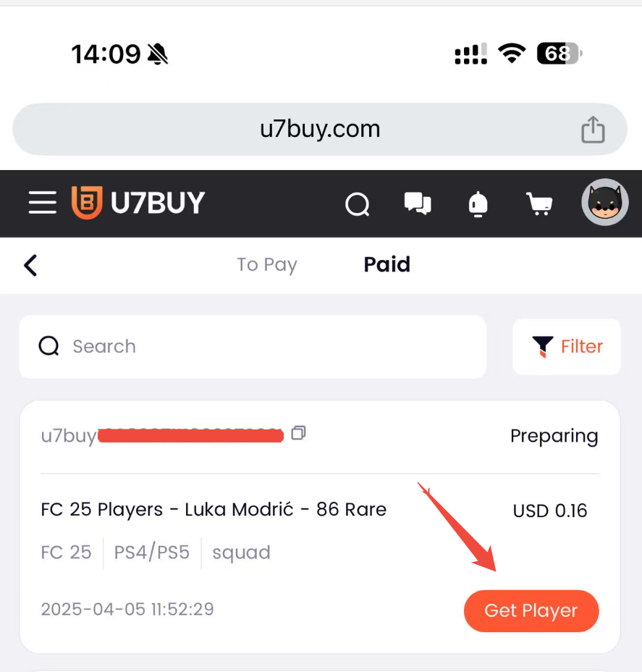Open the chat messages icon
Viewport: 642px width, 672px height.
(418, 203)
